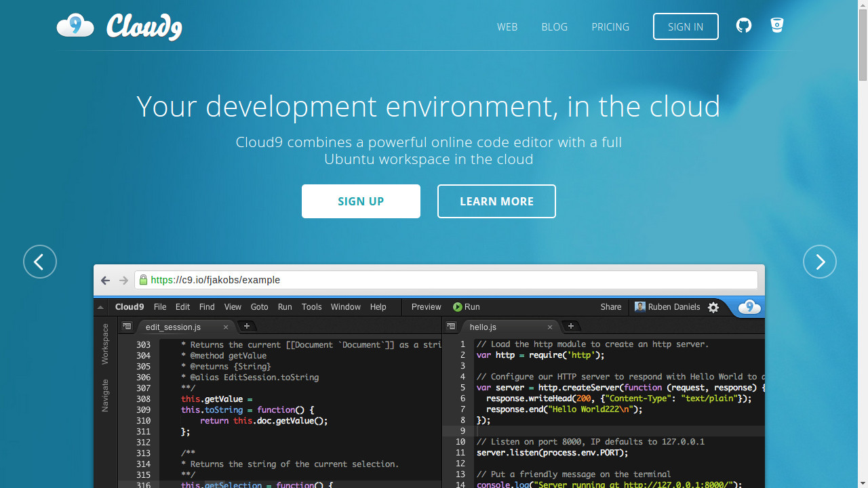Click the Share button

click(611, 307)
